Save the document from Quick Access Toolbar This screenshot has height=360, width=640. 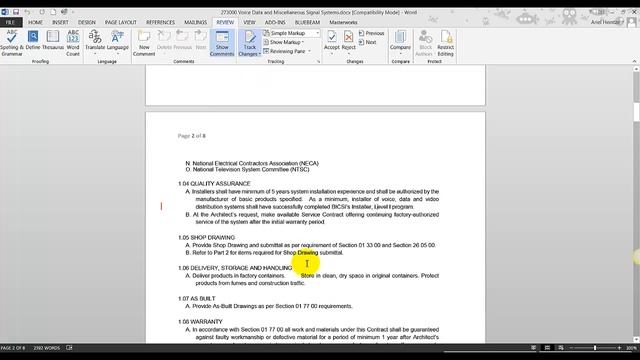16,12
